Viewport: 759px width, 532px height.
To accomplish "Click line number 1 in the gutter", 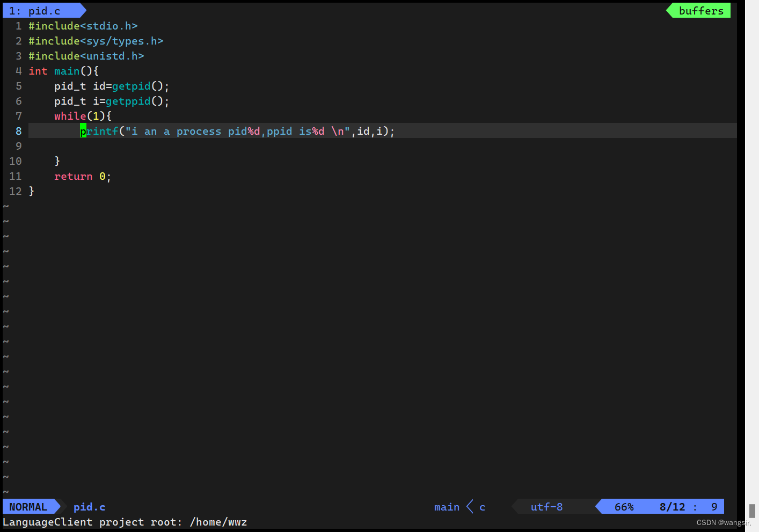I will [18, 26].
